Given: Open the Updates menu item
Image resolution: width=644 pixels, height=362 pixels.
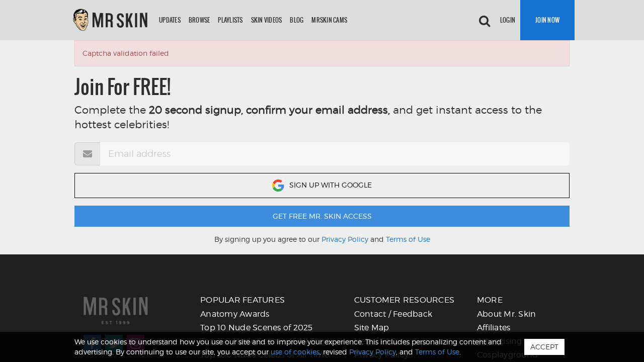Looking at the screenshot, I should point(170,20).
